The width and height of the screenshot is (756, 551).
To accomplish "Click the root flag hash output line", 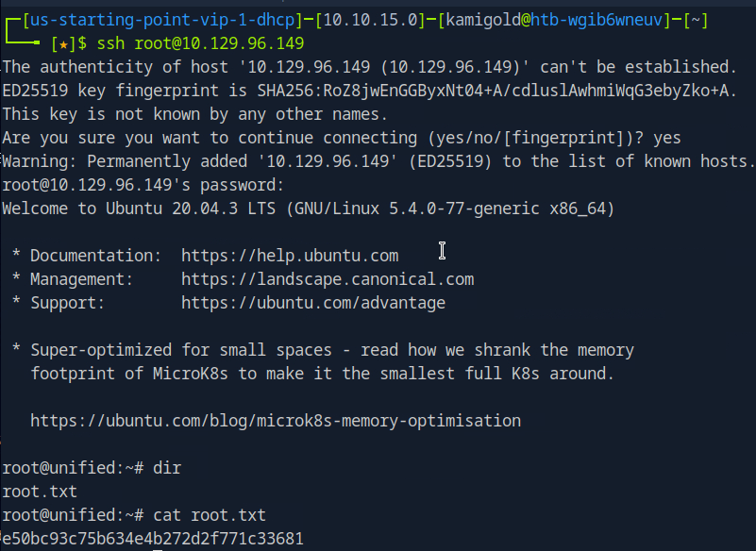I will tap(153, 539).
